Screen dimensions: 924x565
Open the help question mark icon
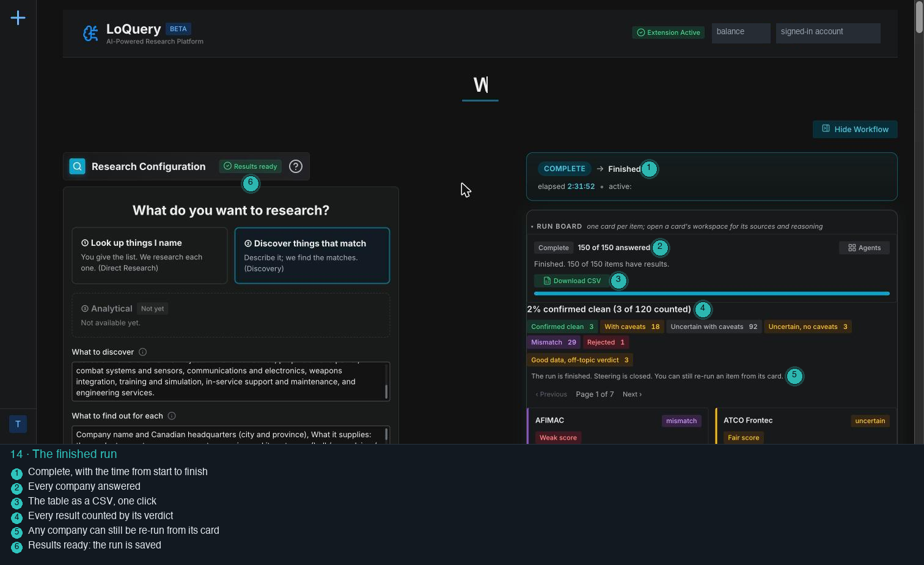coord(296,166)
